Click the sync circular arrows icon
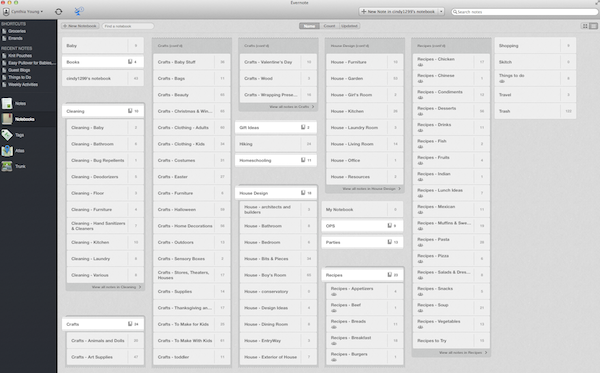This screenshot has width=600, height=373. 59,11
